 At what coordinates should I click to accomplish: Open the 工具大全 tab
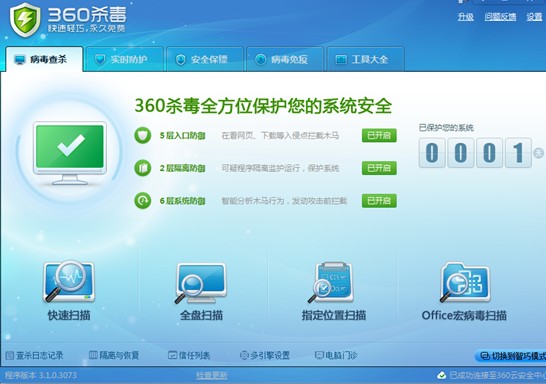366,59
